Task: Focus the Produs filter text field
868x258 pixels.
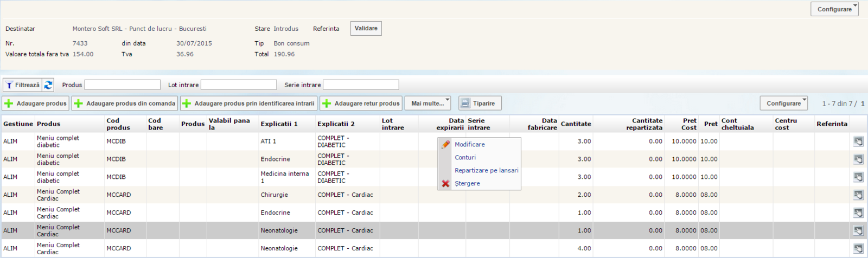Action: tap(123, 85)
